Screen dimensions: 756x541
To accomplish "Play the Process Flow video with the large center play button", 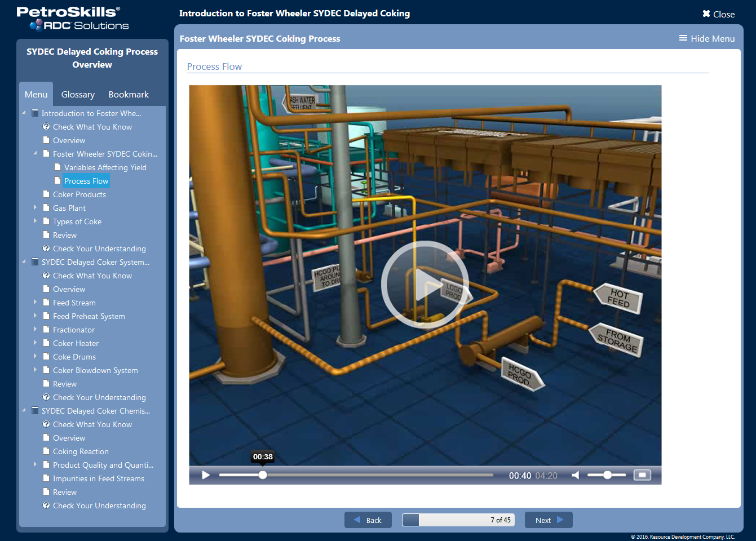I will [425, 284].
